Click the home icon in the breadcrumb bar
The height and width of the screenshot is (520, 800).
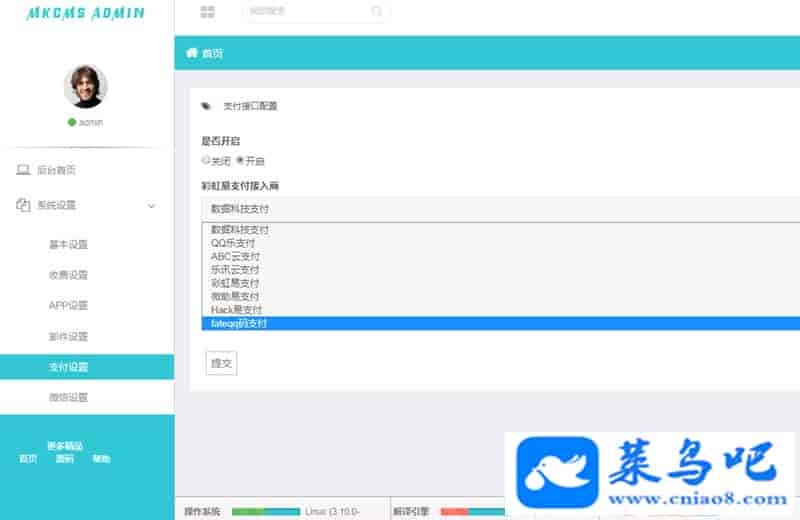click(x=191, y=53)
